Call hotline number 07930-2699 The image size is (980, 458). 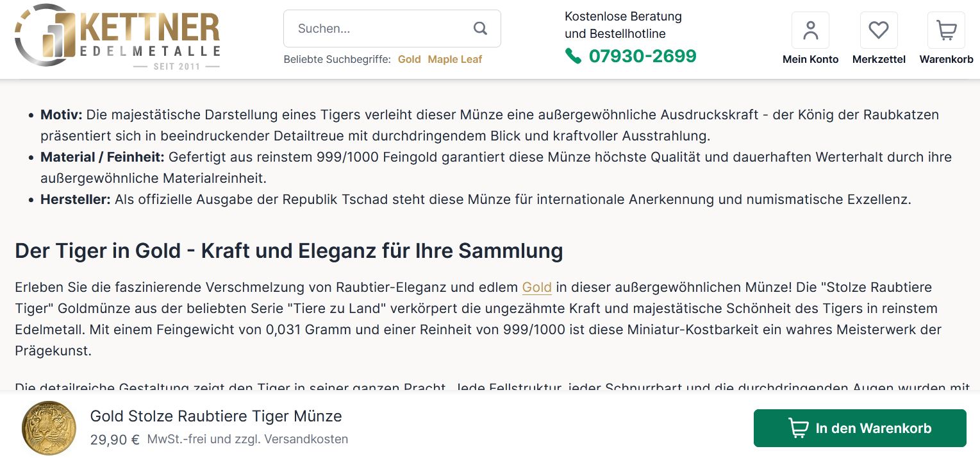[x=642, y=56]
